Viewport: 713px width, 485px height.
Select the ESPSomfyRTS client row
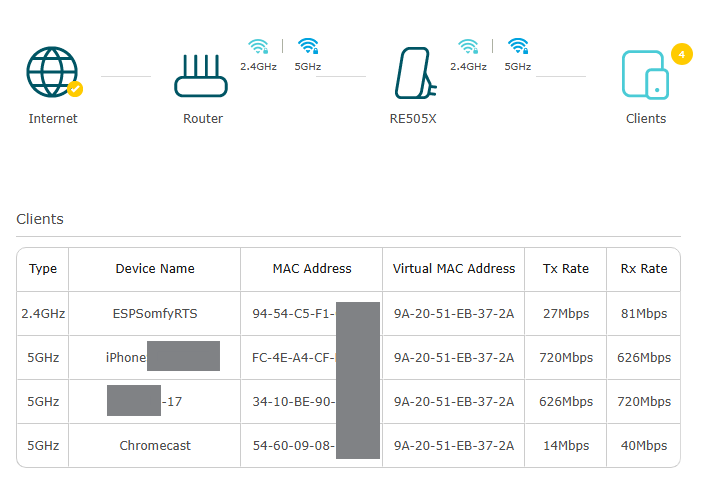(x=155, y=314)
